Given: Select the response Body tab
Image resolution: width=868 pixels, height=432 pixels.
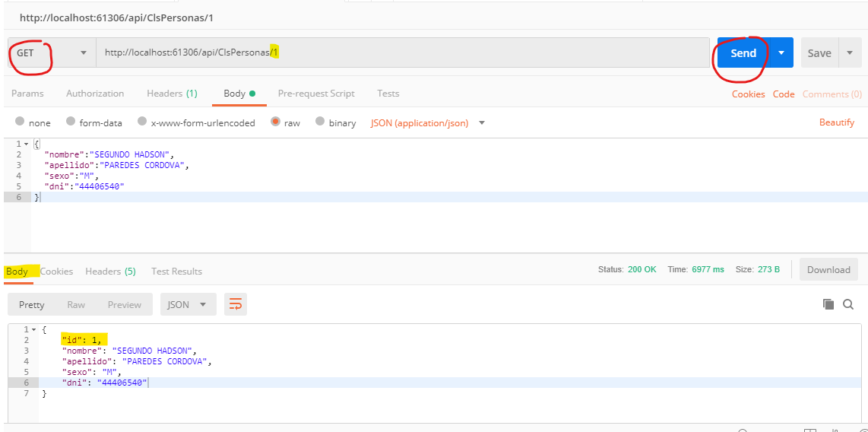Looking at the screenshot, I should [x=17, y=272].
